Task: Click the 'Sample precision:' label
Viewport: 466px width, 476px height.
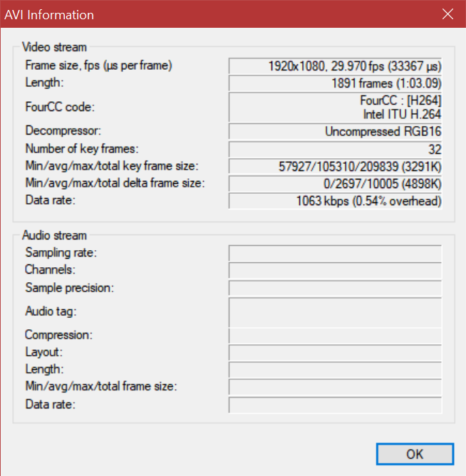Action: pyautogui.click(x=70, y=288)
